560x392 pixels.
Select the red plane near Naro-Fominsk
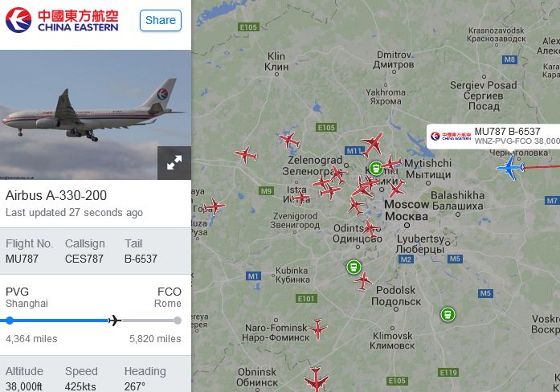click(x=317, y=329)
